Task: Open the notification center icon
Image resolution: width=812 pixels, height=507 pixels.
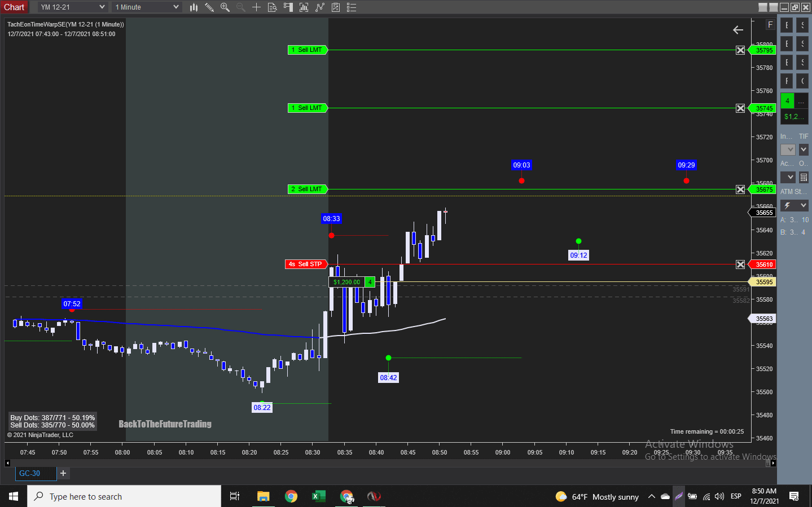Action: 794,496
